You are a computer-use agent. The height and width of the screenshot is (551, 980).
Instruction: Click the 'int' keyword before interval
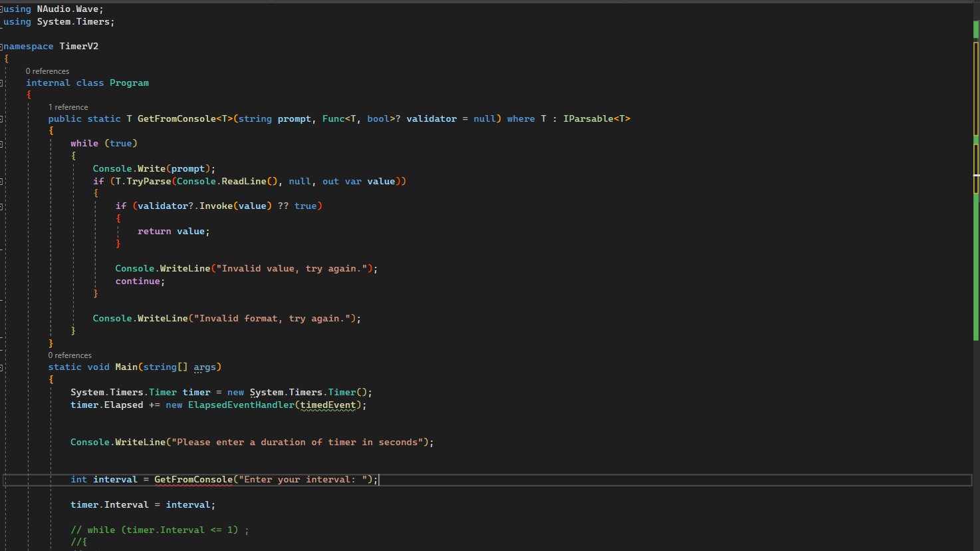(x=78, y=480)
